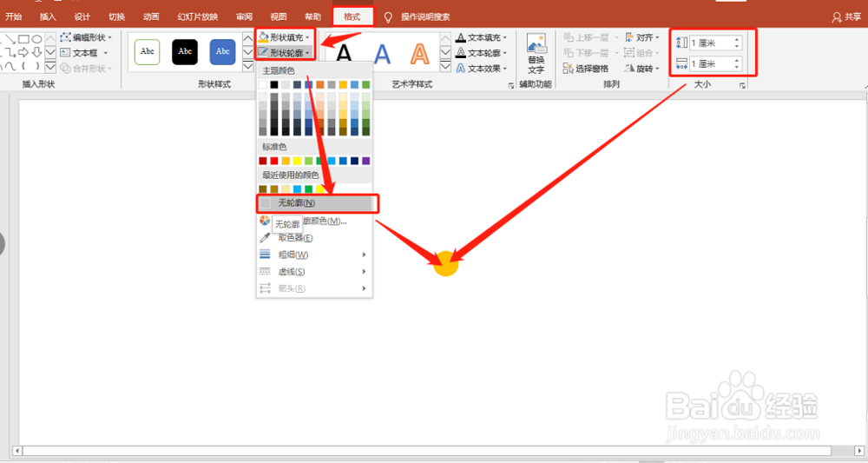868x463 pixels.
Task: Open 艺术字样式 group dialog launcher
Action: pyautogui.click(x=511, y=85)
